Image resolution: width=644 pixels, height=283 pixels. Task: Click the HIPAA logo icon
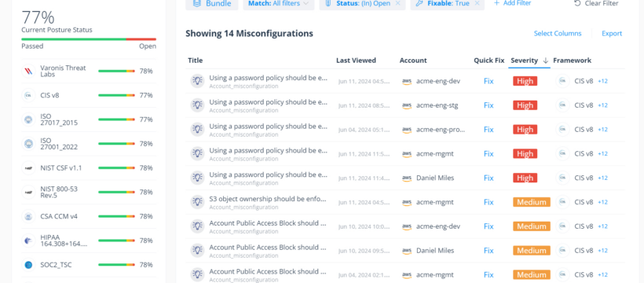[x=28, y=241]
